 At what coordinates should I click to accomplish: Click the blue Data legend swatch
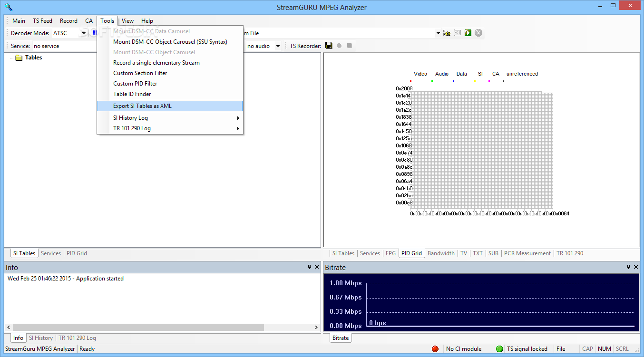453,81
